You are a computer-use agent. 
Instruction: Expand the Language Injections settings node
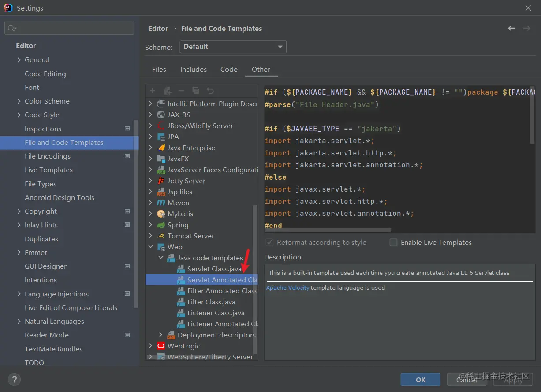[x=19, y=294]
